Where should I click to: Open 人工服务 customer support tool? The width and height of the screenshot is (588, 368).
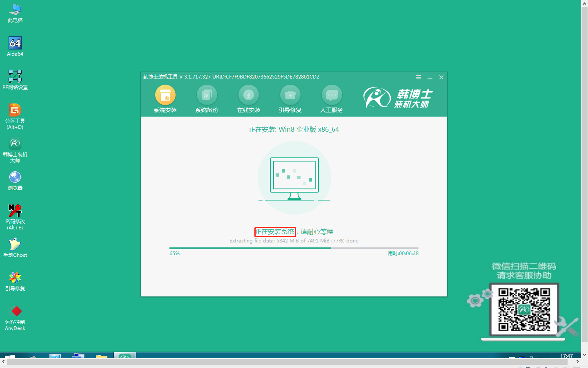(332, 98)
